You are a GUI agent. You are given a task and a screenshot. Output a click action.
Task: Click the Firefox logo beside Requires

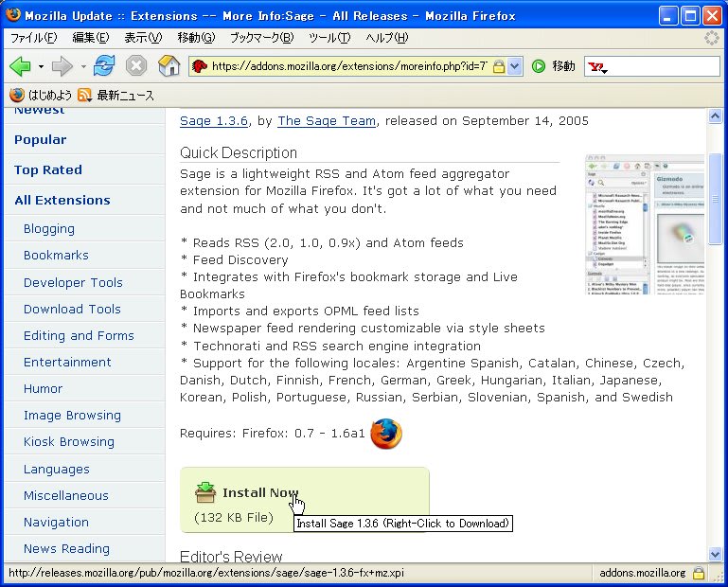tap(386, 434)
